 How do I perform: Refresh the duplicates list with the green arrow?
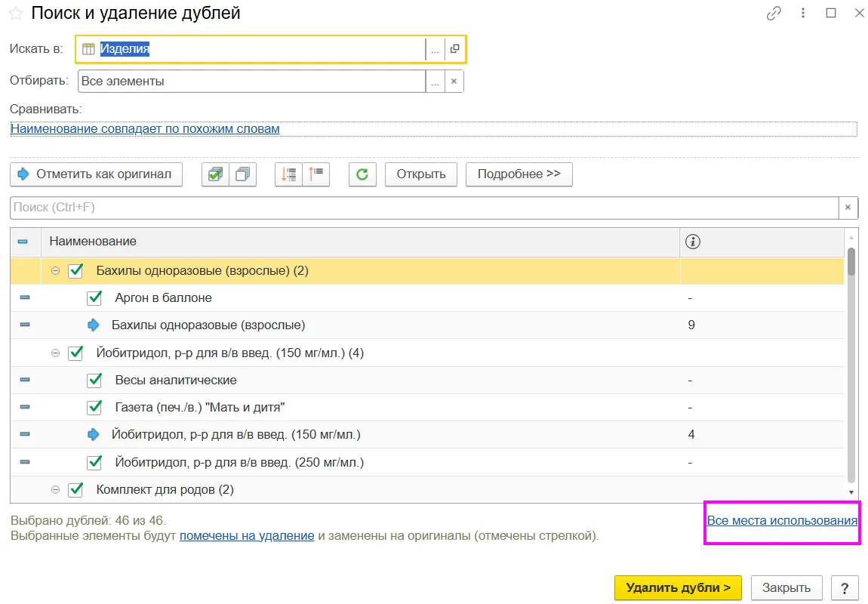[362, 174]
